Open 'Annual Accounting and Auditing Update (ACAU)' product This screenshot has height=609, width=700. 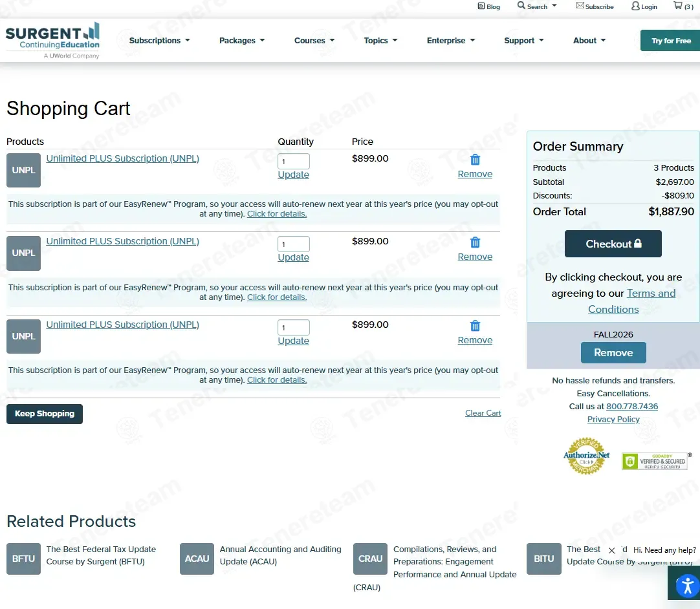280,555
